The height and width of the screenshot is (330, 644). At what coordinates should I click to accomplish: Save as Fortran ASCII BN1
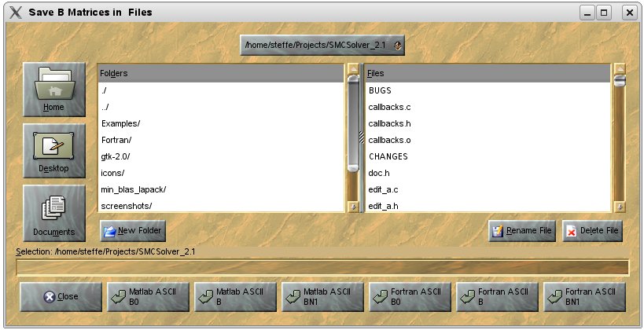[585, 296]
